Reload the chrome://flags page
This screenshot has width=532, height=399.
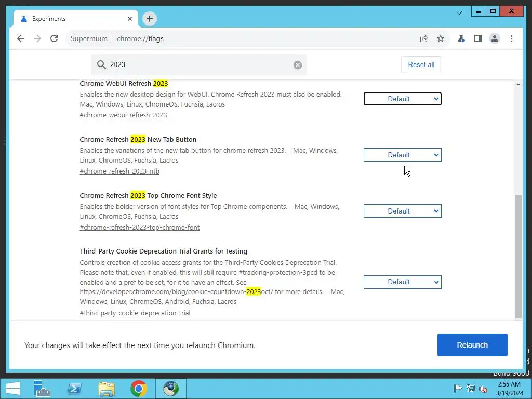coord(54,38)
